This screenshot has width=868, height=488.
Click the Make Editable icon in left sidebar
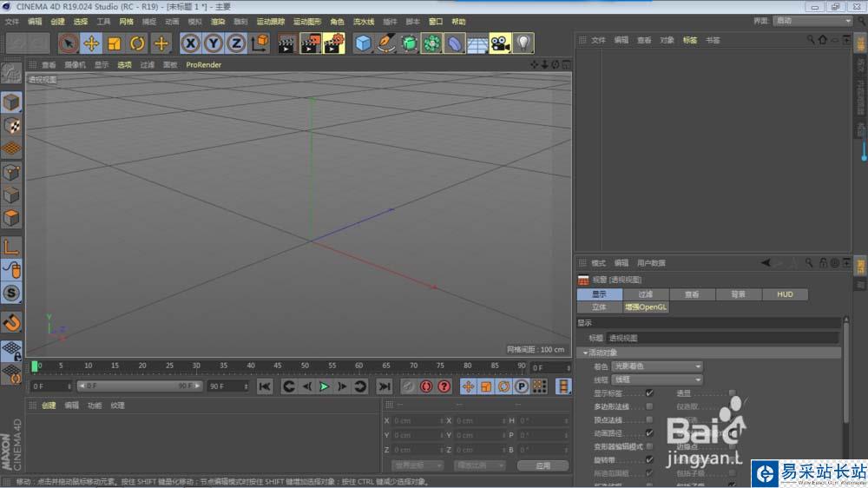pos(11,73)
